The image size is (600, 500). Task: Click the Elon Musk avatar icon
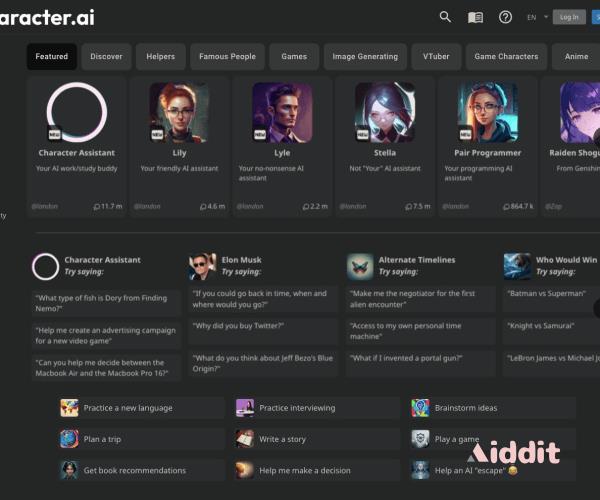(202, 267)
